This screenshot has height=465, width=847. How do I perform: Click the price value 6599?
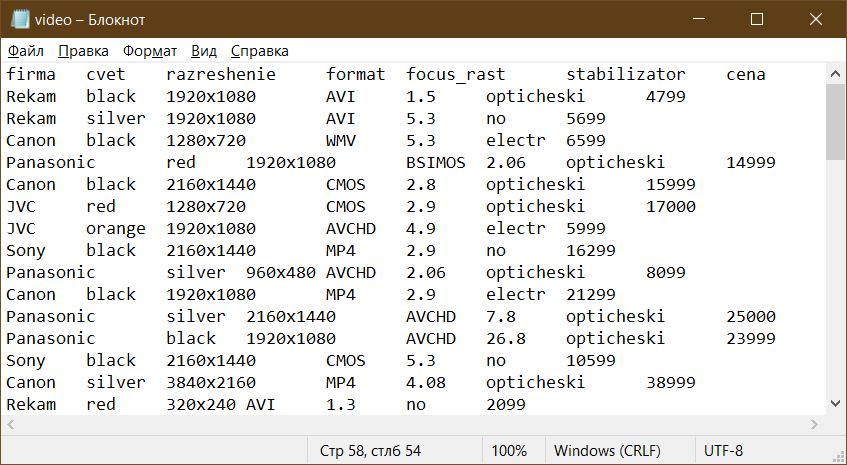[586, 140]
